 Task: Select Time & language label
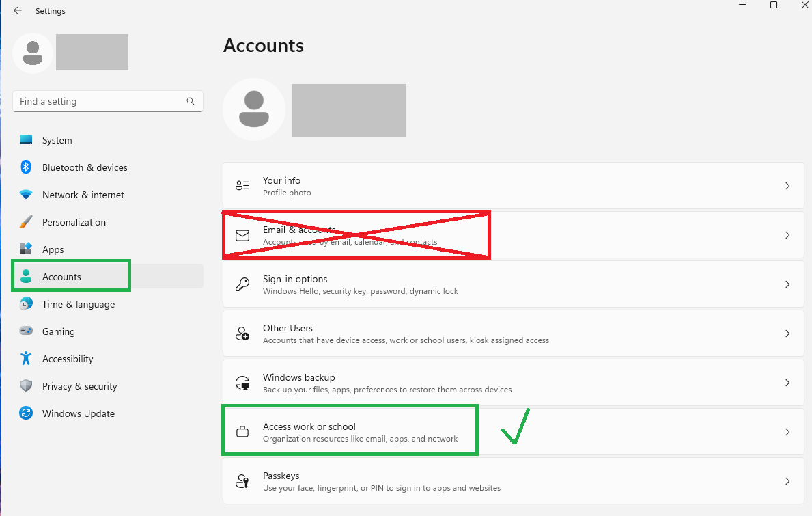coord(79,304)
